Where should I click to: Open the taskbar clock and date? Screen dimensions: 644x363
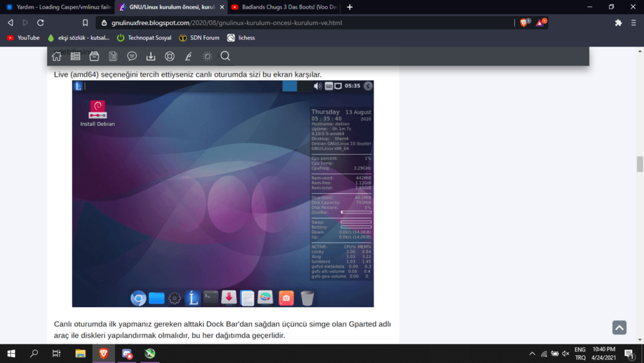(603, 354)
